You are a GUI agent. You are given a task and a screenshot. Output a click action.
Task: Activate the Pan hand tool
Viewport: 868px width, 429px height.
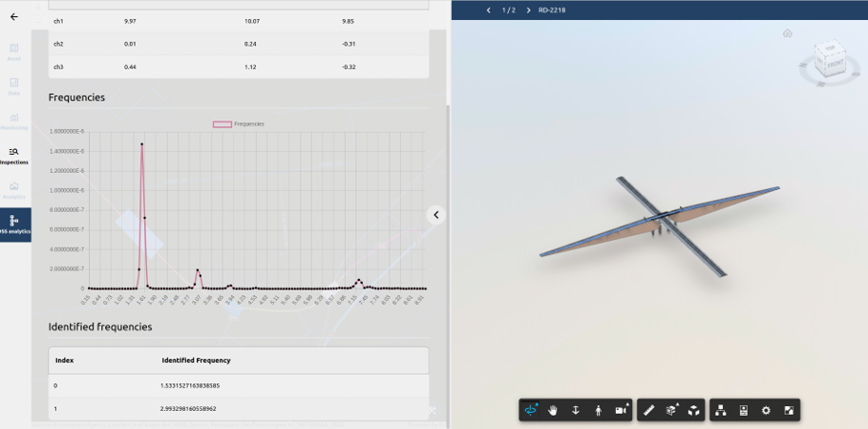(553, 410)
